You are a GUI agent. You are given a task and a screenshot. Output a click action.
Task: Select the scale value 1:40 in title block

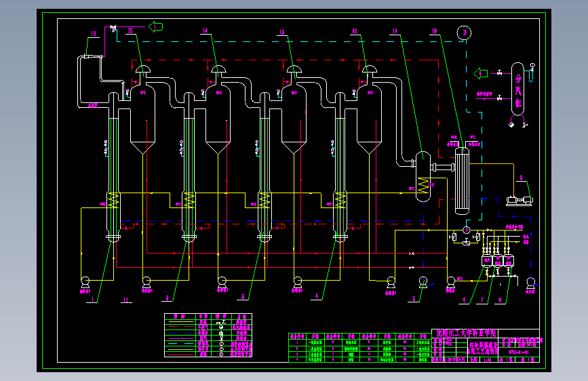(x=488, y=359)
